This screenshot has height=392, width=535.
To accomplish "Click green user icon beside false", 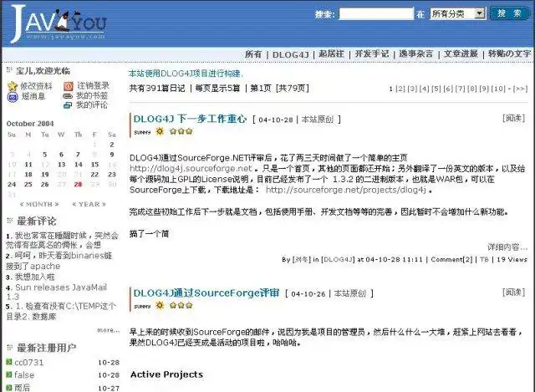I will 9,374.
